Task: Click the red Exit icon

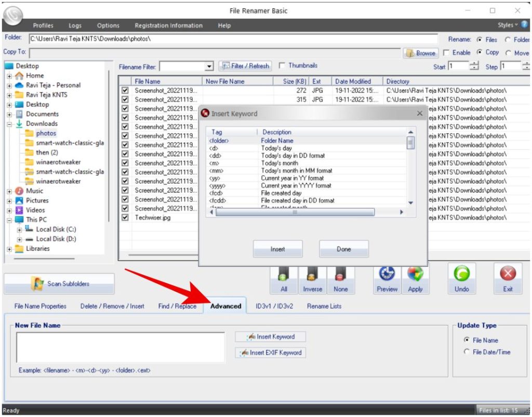Action: (x=508, y=279)
